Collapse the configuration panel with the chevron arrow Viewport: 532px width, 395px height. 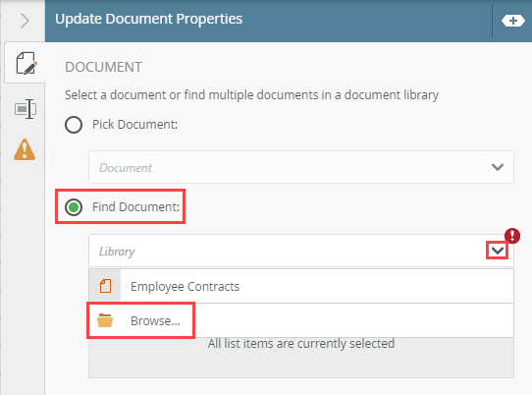point(25,21)
